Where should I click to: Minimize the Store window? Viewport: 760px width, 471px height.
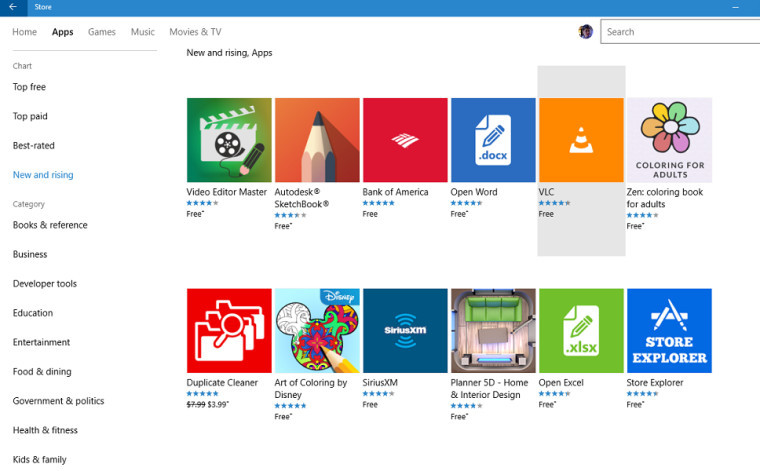pos(735,7)
